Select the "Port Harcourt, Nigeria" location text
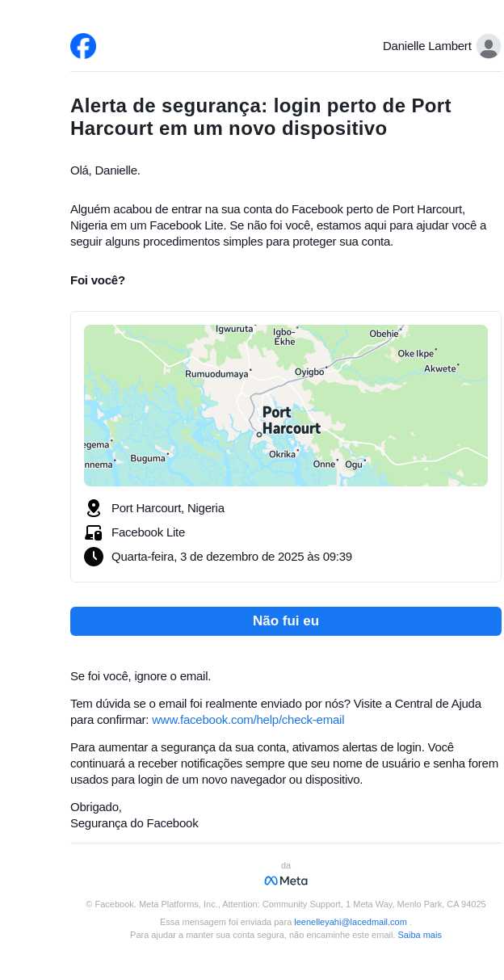The width and height of the screenshot is (504, 980). [168, 508]
